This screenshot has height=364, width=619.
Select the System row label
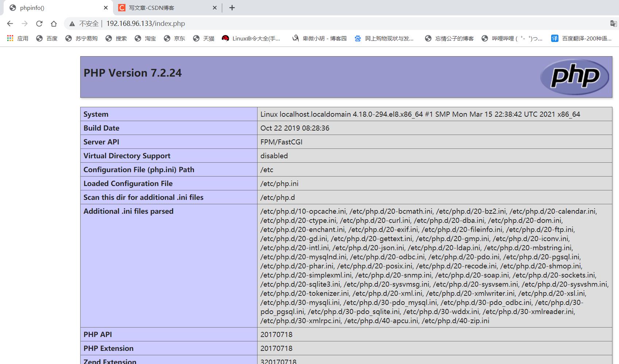coord(96,114)
